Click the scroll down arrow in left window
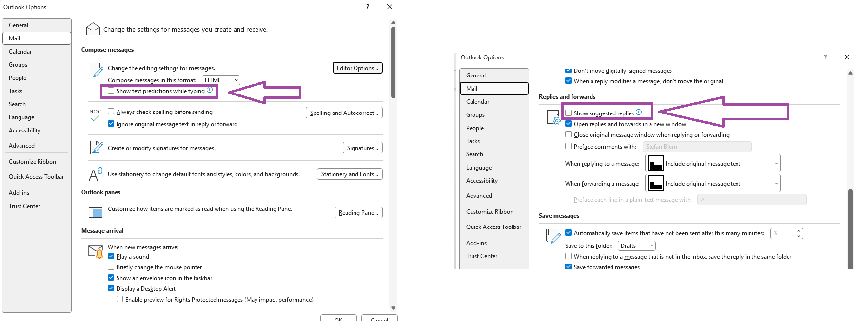 [393, 308]
